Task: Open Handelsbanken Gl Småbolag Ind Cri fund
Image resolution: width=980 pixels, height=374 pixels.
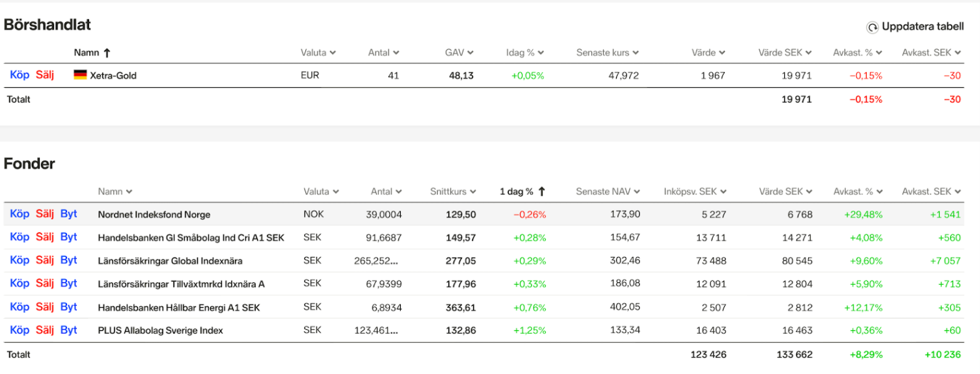Action: click(x=191, y=238)
